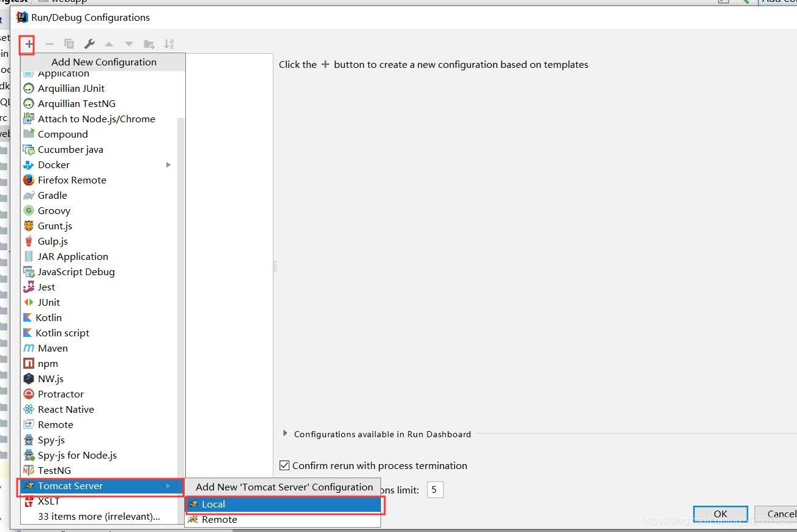Click the Groovy icon
This screenshot has width=797, height=532.
click(28, 210)
